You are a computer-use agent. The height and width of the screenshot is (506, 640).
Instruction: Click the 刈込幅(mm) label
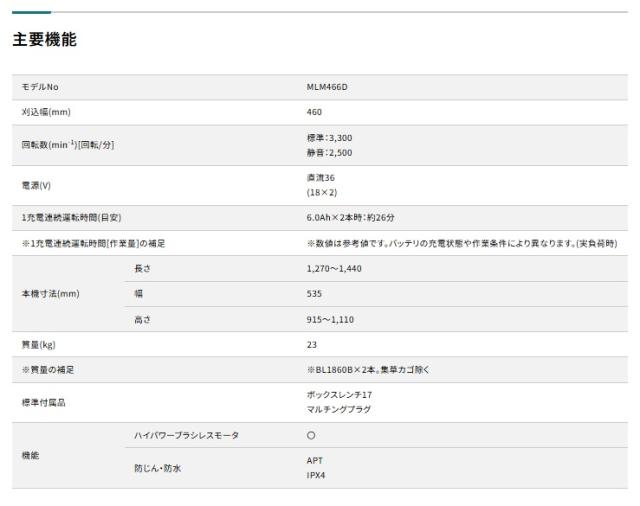tap(46, 112)
